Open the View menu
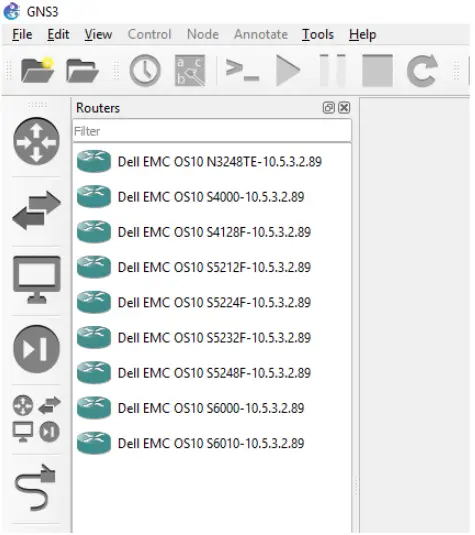This screenshot has height=535, width=475. tap(98, 34)
